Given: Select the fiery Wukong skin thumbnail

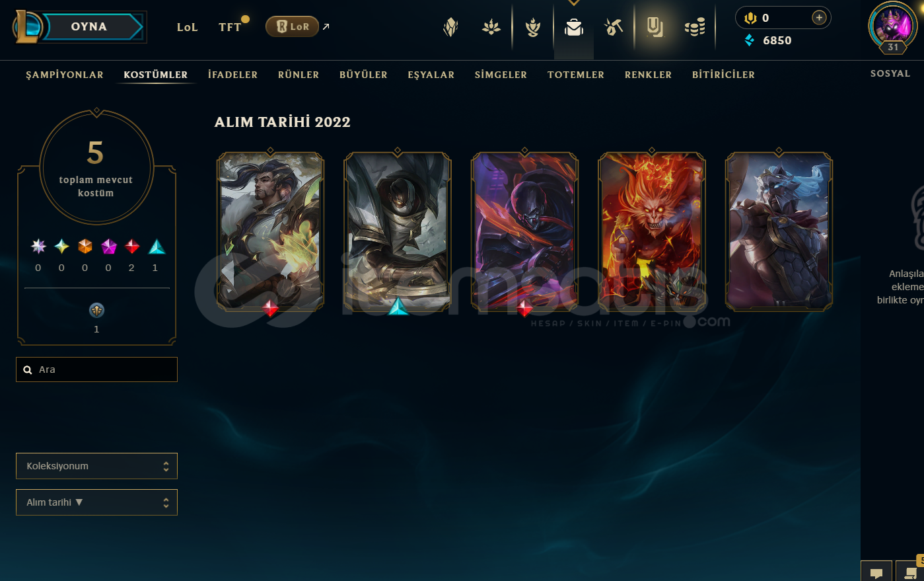Looking at the screenshot, I should click(651, 231).
